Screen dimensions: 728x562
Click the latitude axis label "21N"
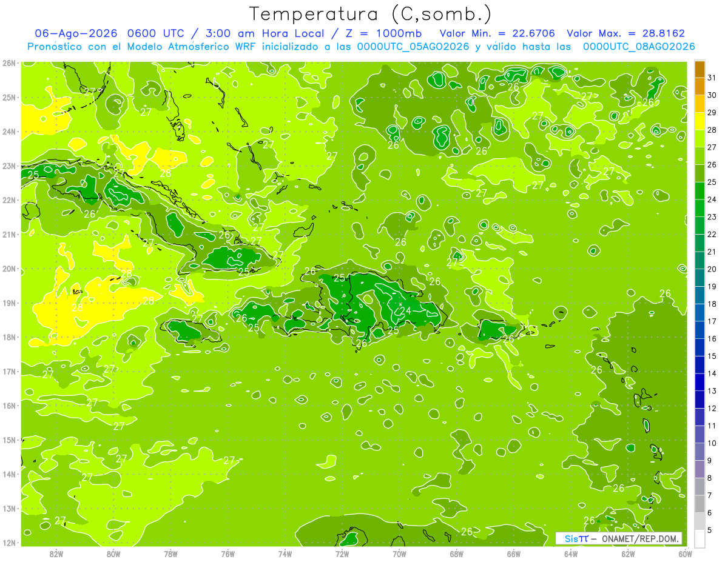[9, 234]
